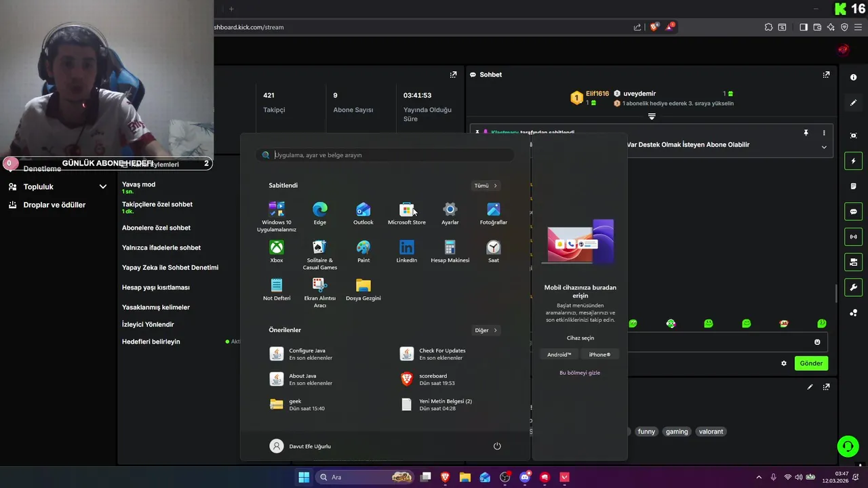Click the lightning bolt icon in Kick sidebar
Image resolution: width=868 pixels, height=488 pixels.
coord(853,161)
